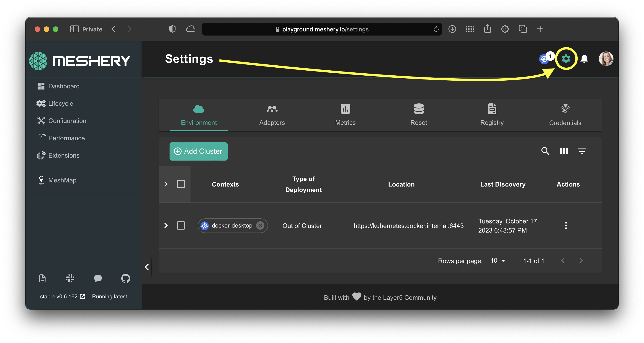Open the search icon in the table toolbar
The width and height of the screenshot is (644, 343).
click(545, 151)
